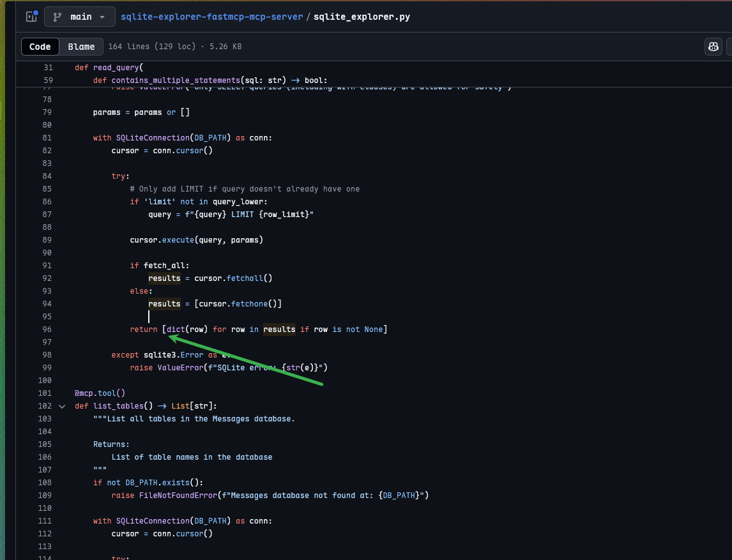
Task: Click the params = params or [] line
Action: click(x=141, y=112)
